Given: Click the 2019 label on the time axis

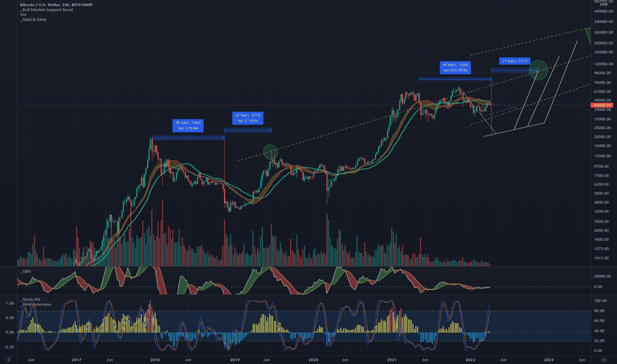Looking at the screenshot, I should click(234, 359).
